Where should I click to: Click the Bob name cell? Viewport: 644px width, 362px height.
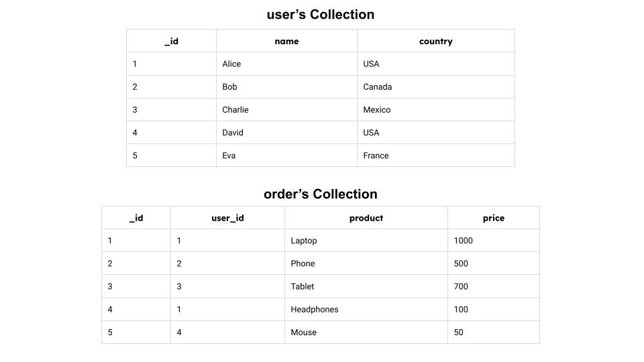pos(286,86)
